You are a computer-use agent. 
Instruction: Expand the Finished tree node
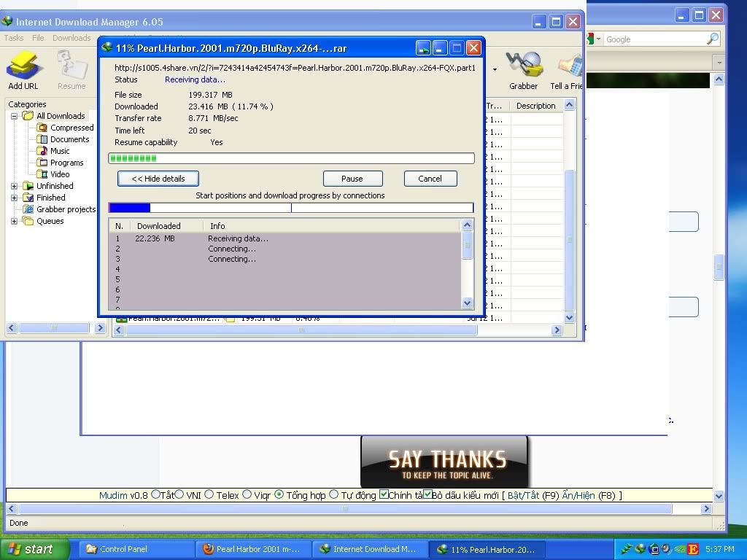click(x=15, y=198)
